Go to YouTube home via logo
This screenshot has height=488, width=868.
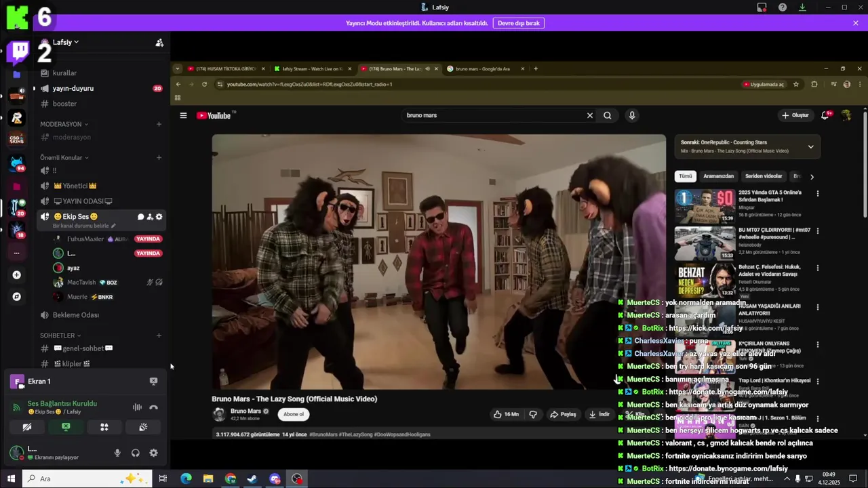tap(214, 115)
